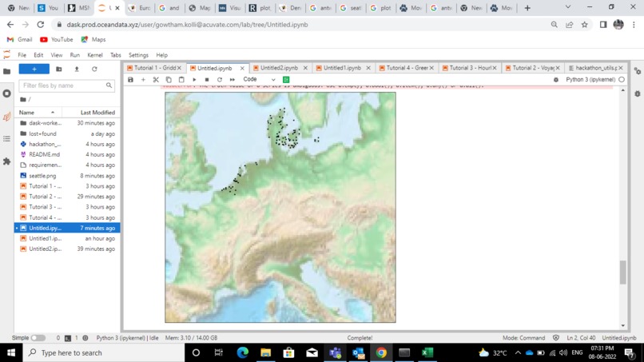Run the selected cell with the play icon
Viewport: 644px width, 362px height.
click(x=194, y=80)
